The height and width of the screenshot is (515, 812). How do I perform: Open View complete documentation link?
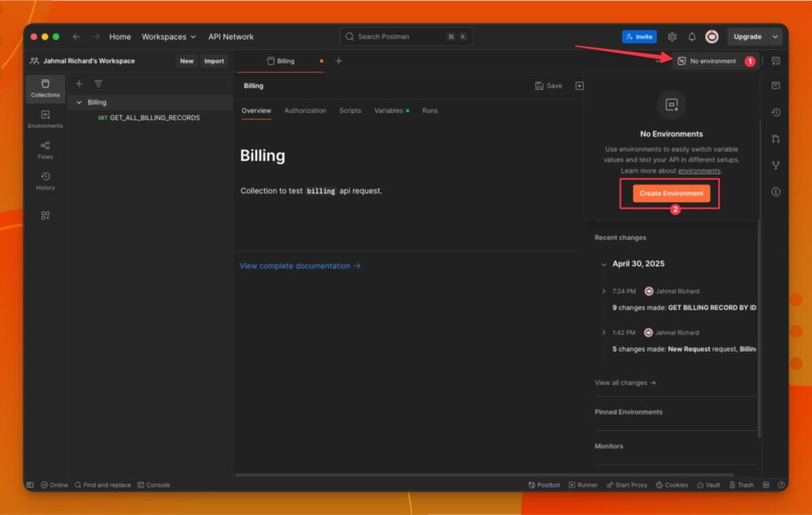click(300, 266)
